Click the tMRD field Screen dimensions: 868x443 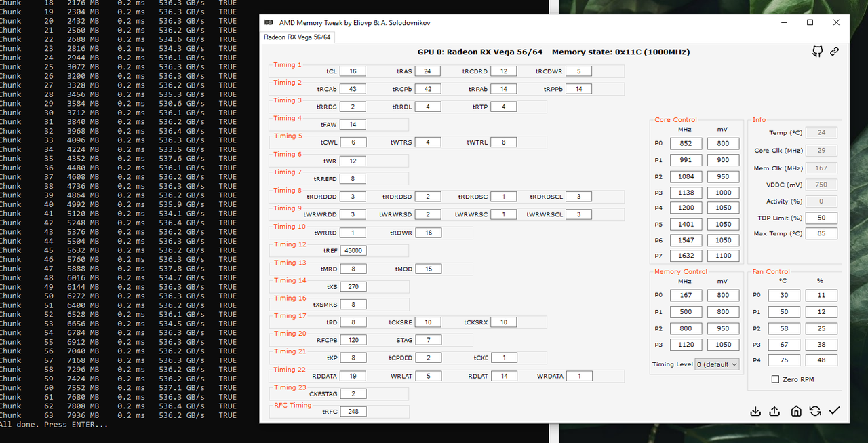coord(353,269)
